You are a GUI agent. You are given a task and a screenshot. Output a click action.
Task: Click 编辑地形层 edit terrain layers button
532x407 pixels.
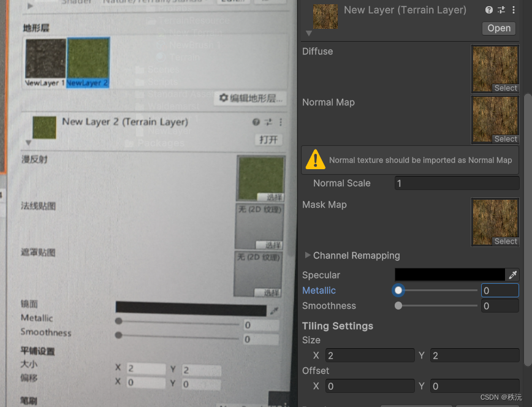click(251, 99)
